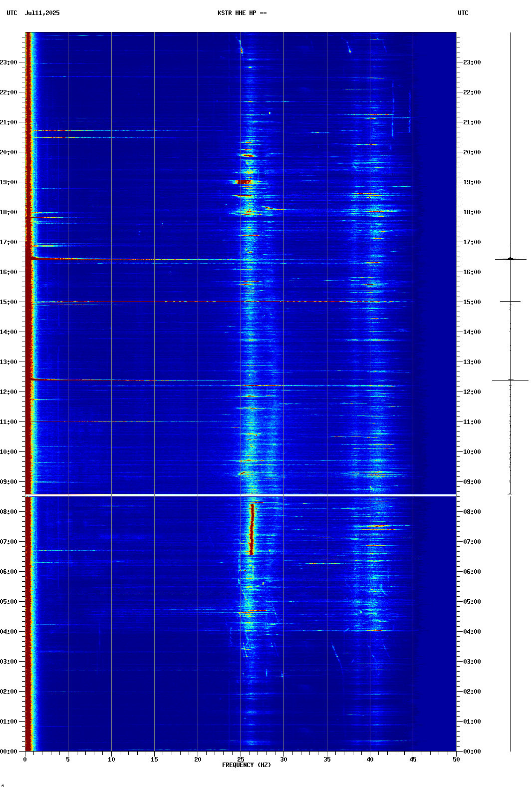Viewport: 532px width, 791px height.
Task: Click the seismogram spike near 16:25
Action: 511,259
